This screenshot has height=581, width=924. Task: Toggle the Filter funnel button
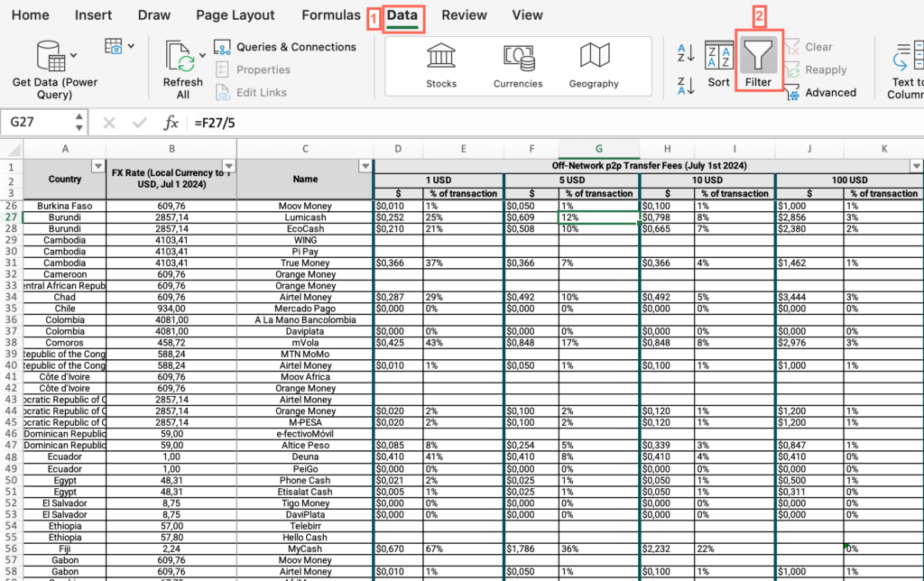click(x=758, y=61)
